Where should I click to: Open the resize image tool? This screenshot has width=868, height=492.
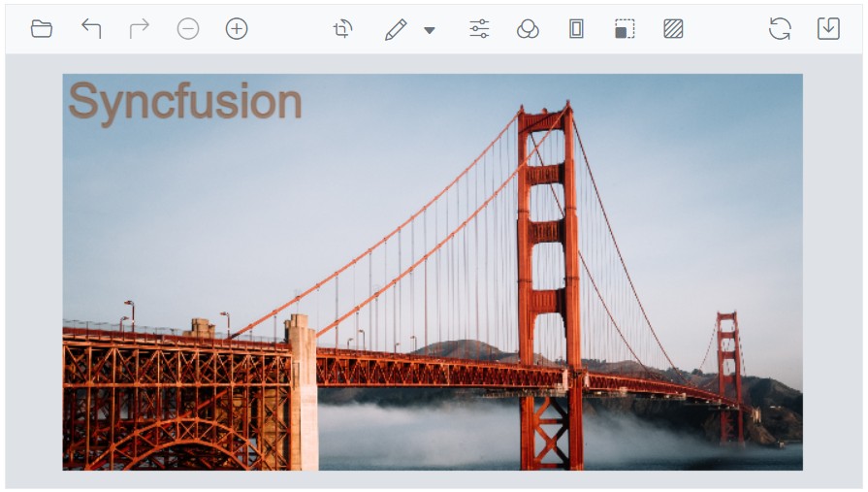[625, 29]
